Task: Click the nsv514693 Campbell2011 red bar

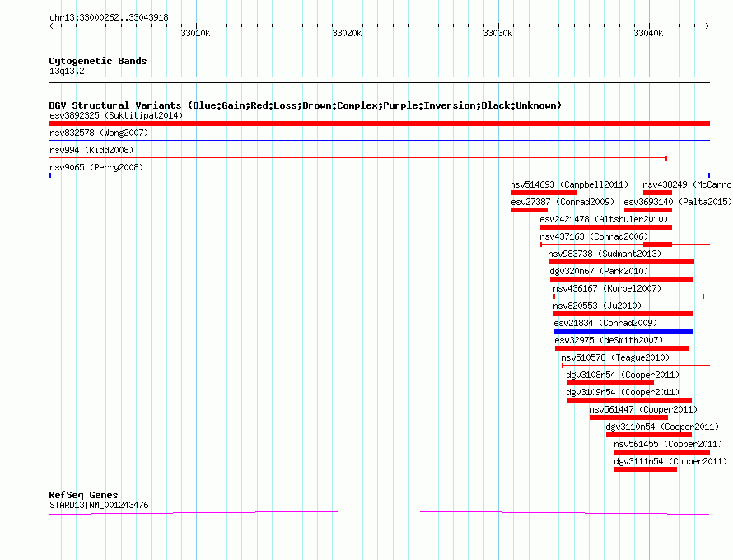Action: [544, 193]
